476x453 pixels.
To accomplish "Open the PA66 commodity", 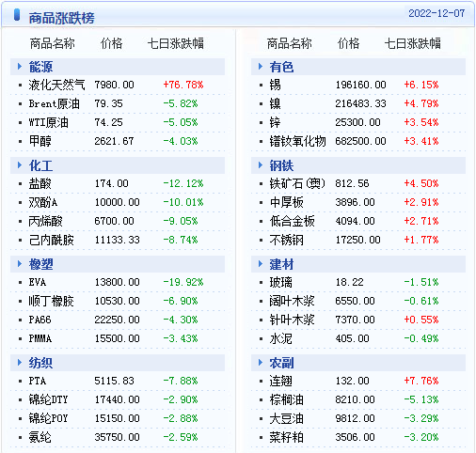I will (40, 320).
